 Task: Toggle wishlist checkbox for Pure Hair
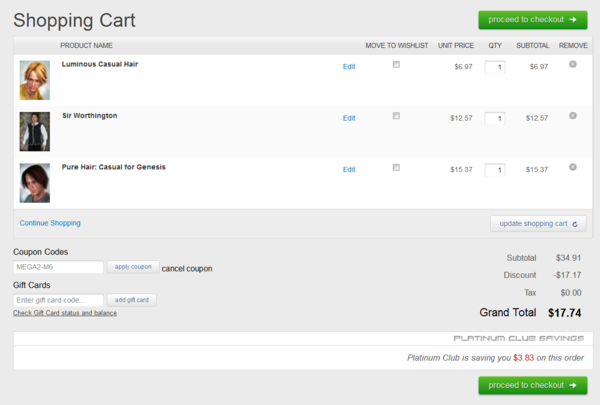[396, 167]
